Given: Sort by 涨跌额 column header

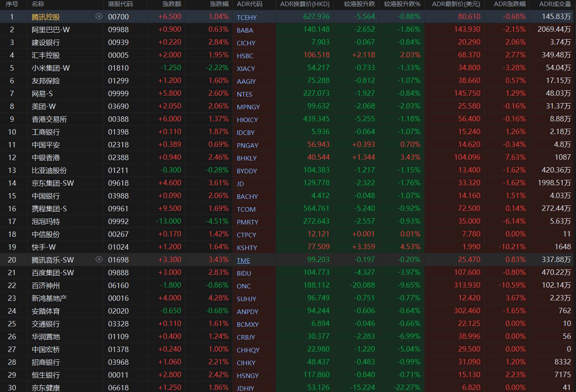Looking at the screenshot, I should coord(172,4).
